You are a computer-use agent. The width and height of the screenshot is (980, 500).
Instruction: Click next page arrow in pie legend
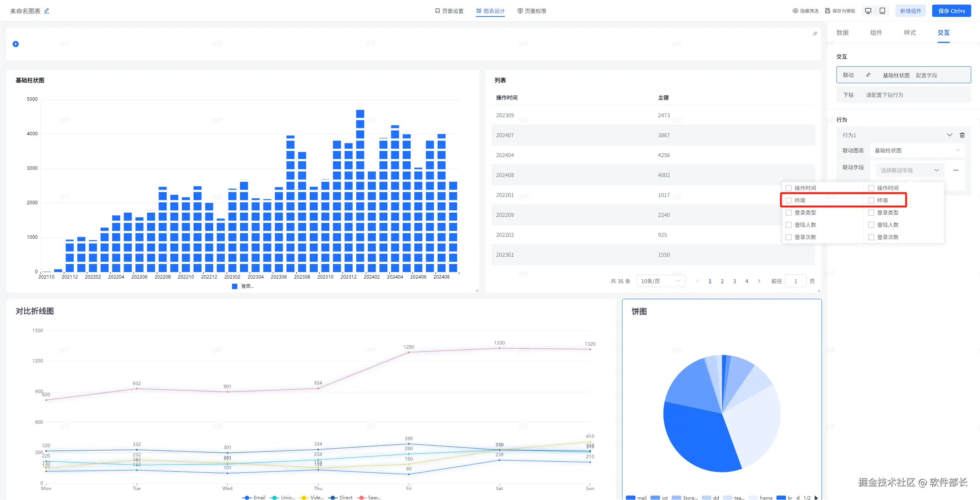816,497
